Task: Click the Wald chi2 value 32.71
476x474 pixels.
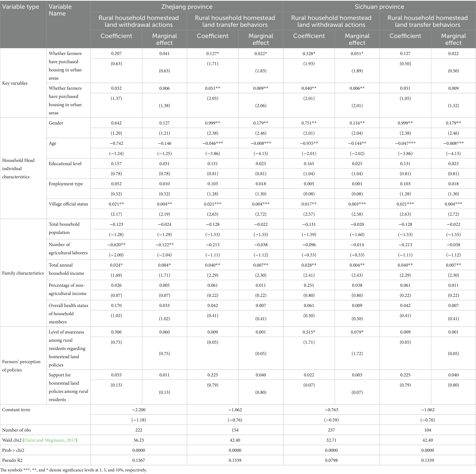Action: 331,440
